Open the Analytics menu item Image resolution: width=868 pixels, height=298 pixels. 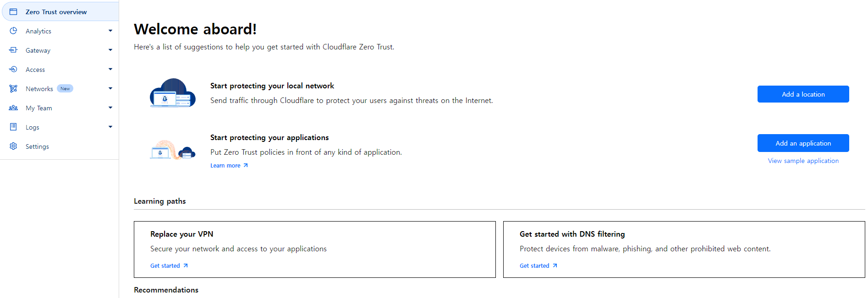coord(60,31)
